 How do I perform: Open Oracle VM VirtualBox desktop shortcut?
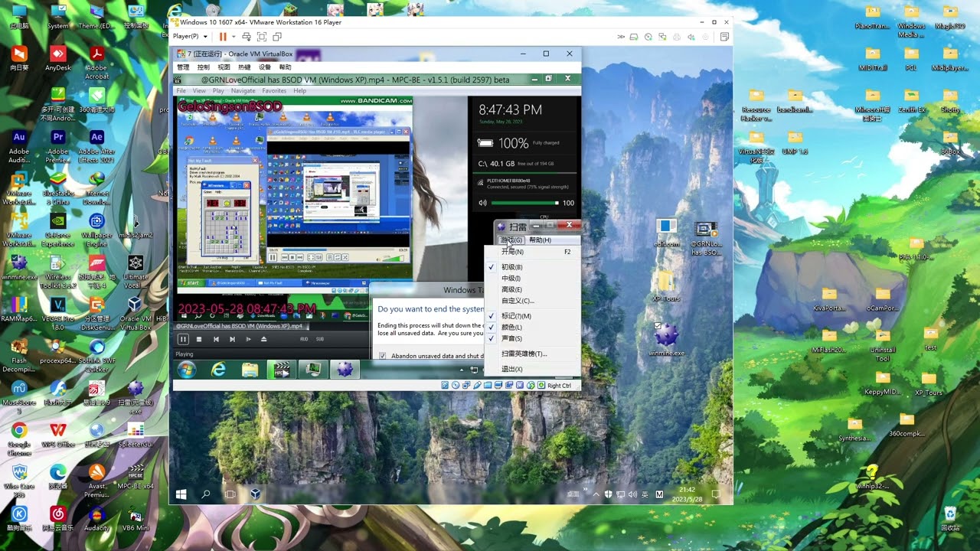(x=136, y=314)
